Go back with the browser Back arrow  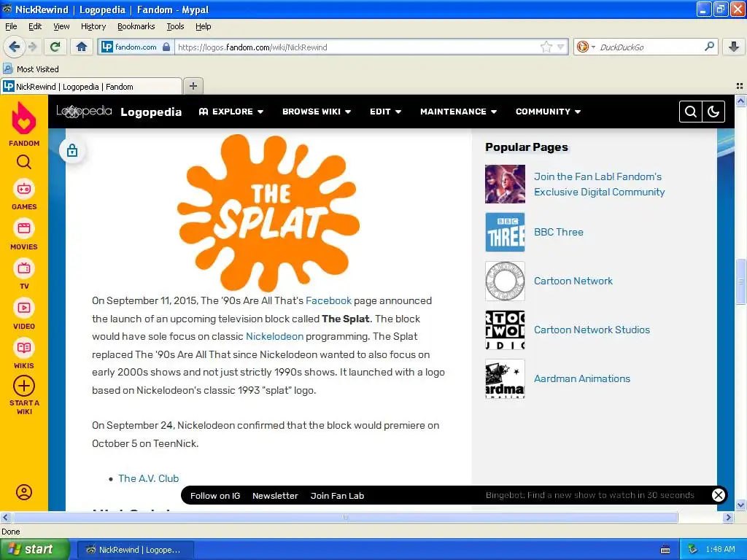click(15, 47)
